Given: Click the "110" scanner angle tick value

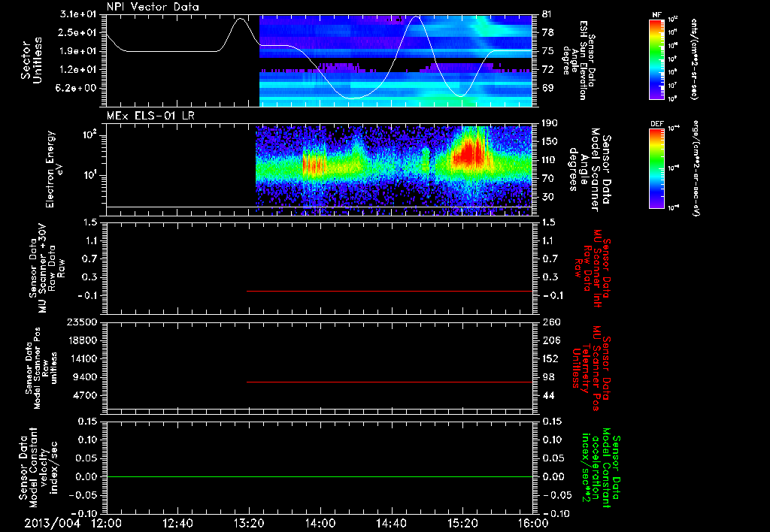Looking at the screenshot, I should tap(550, 160).
